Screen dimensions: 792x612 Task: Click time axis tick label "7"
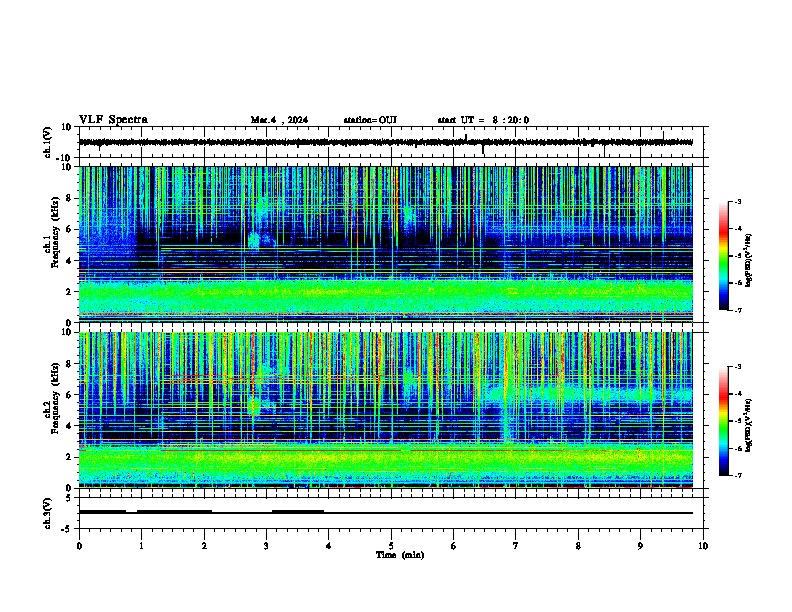point(516,546)
